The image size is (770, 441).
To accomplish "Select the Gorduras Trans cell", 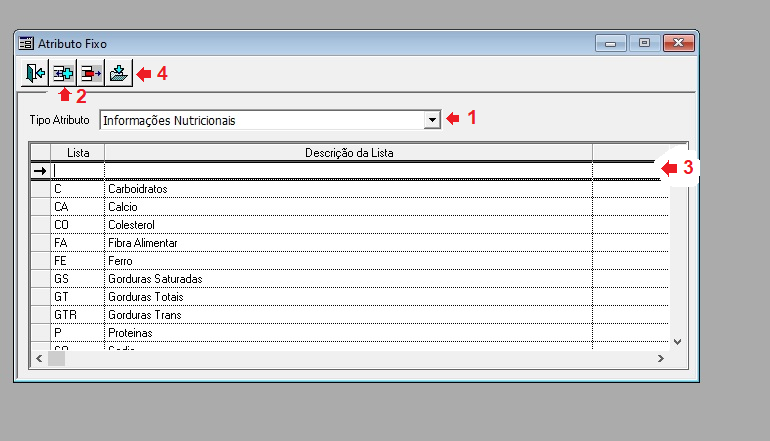I will [x=349, y=315].
